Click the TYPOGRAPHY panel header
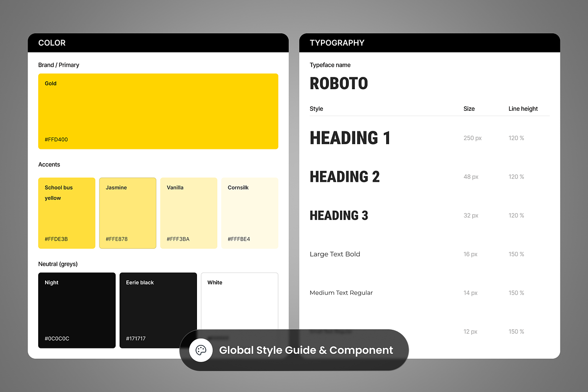This screenshot has height=392, width=588. coord(430,43)
